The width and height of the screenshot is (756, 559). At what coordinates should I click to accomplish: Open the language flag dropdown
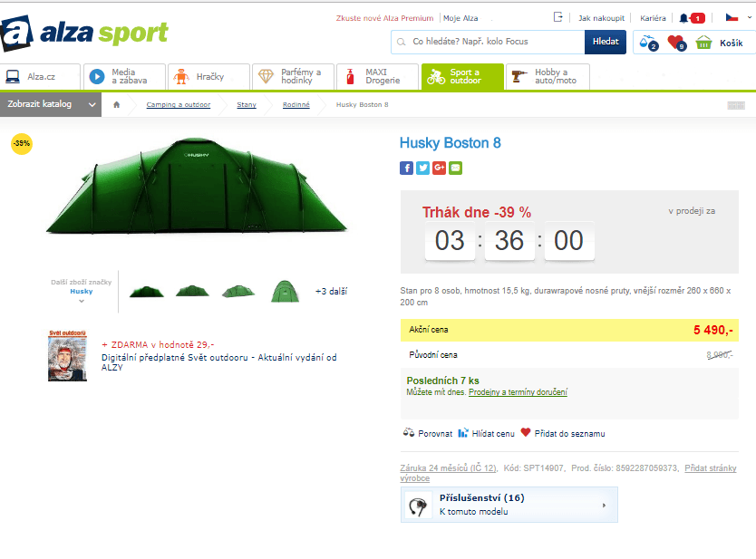(731, 18)
